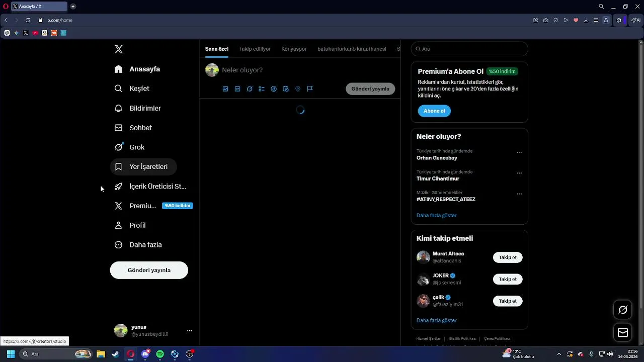Switch to the Takip ediliyor tab
This screenshot has height=362, width=644.
point(255,49)
